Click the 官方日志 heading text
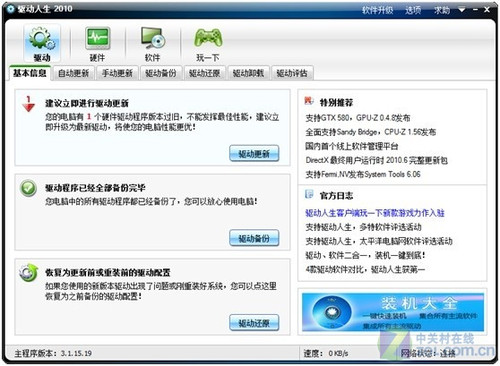The height and width of the screenshot is (366, 500). tap(336, 196)
